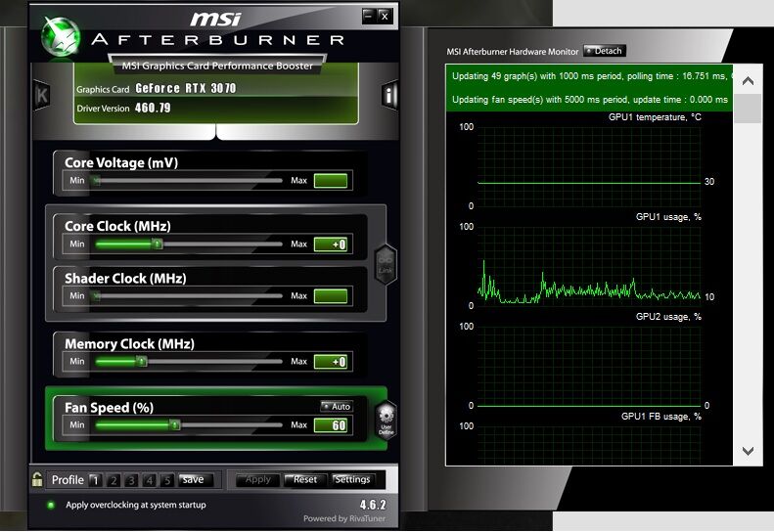The image size is (774, 532).
Task: Click the Core Voltage slider handle
Action: [97, 181]
